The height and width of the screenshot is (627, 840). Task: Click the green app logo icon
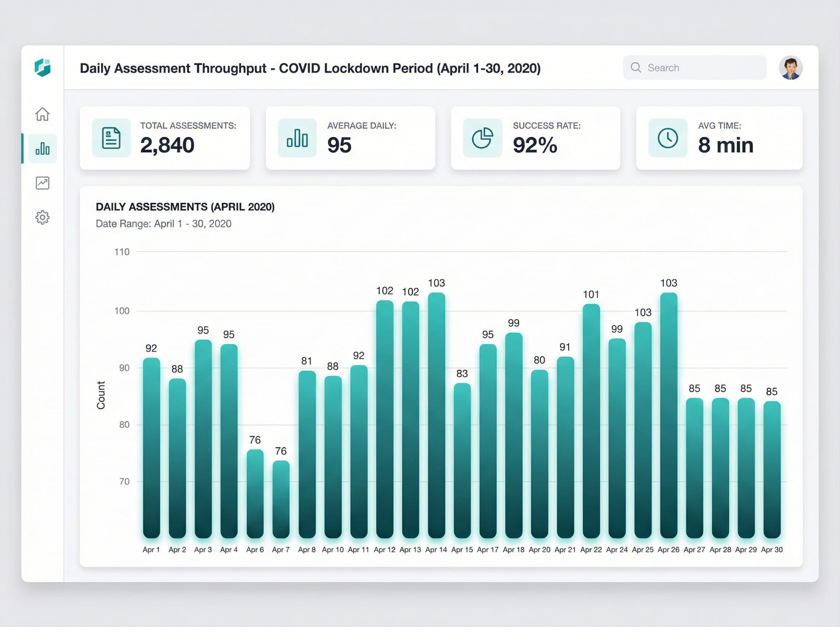tap(42, 68)
